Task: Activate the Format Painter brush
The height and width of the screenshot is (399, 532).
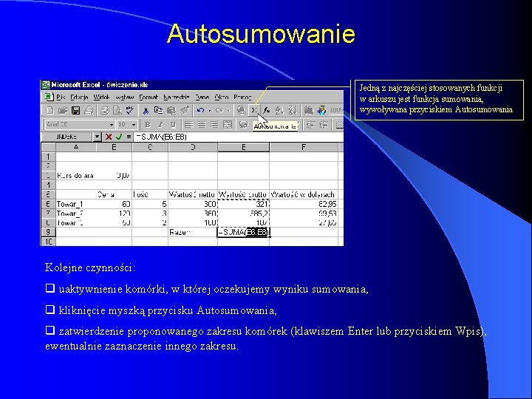Action: click(x=185, y=111)
